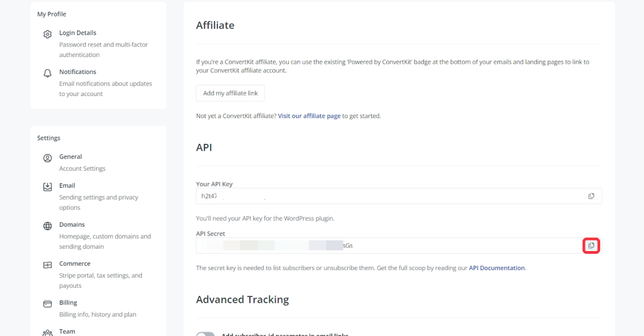
Task: Click the Team people icon
Action: tap(47, 332)
